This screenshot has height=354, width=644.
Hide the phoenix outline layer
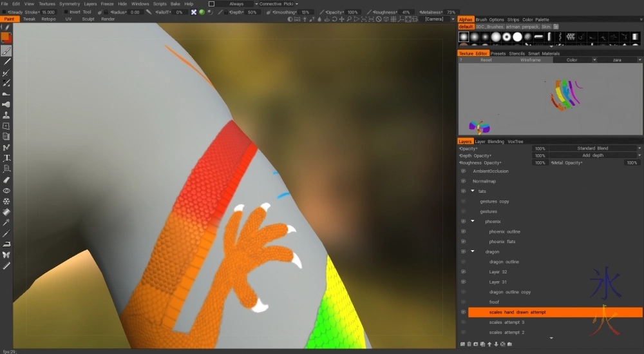pos(463,231)
